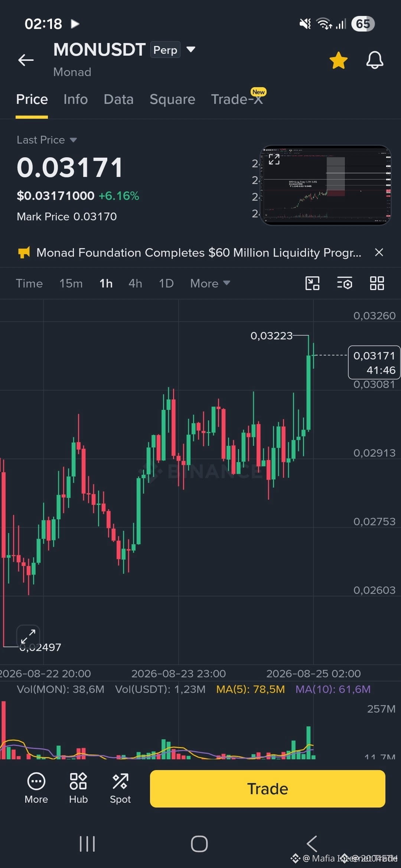Tap the price axis label 0,03260
The image size is (401, 868).
tap(374, 316)
